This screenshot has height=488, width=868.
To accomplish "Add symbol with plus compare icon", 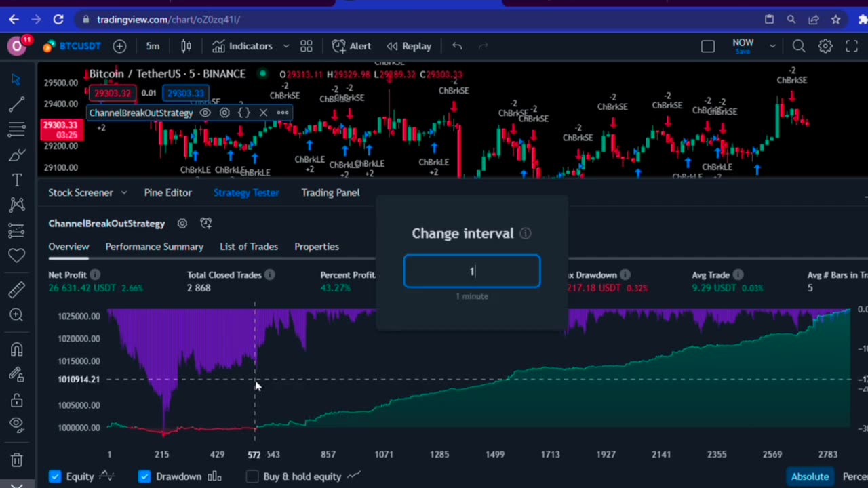I will click(119, 46).
